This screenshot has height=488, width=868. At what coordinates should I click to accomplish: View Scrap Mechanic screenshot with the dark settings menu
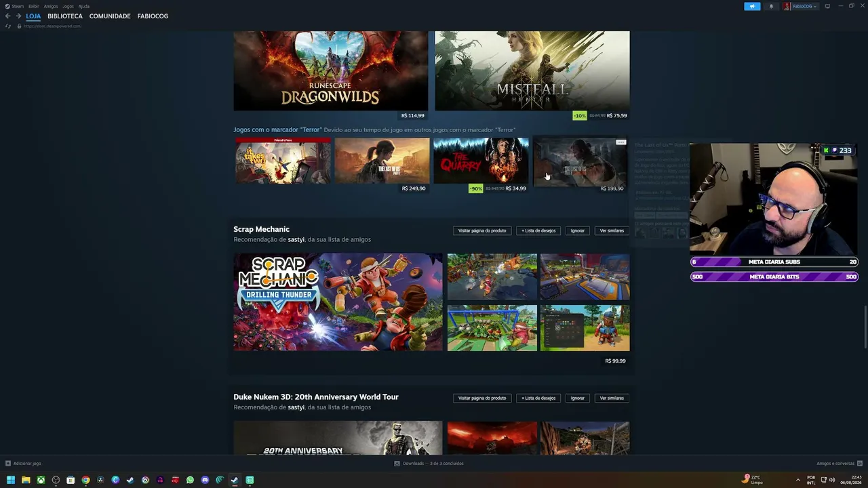tap(585, 328)
